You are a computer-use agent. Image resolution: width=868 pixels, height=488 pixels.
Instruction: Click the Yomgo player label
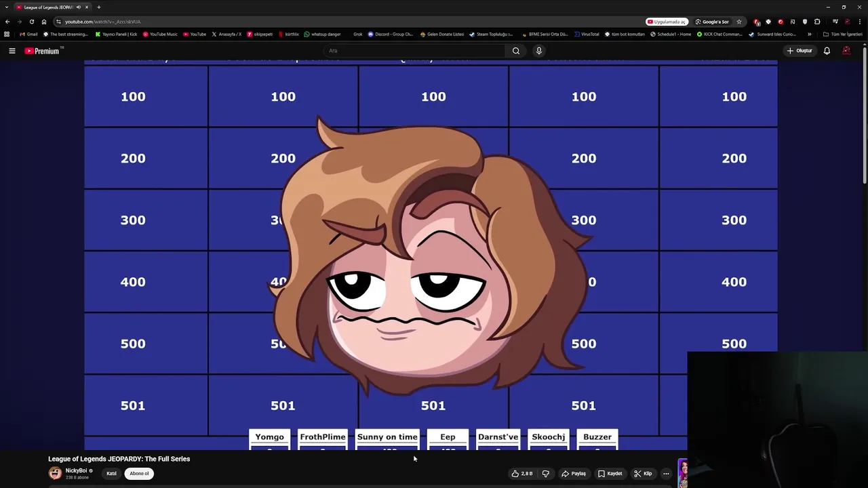click(270, 437)
